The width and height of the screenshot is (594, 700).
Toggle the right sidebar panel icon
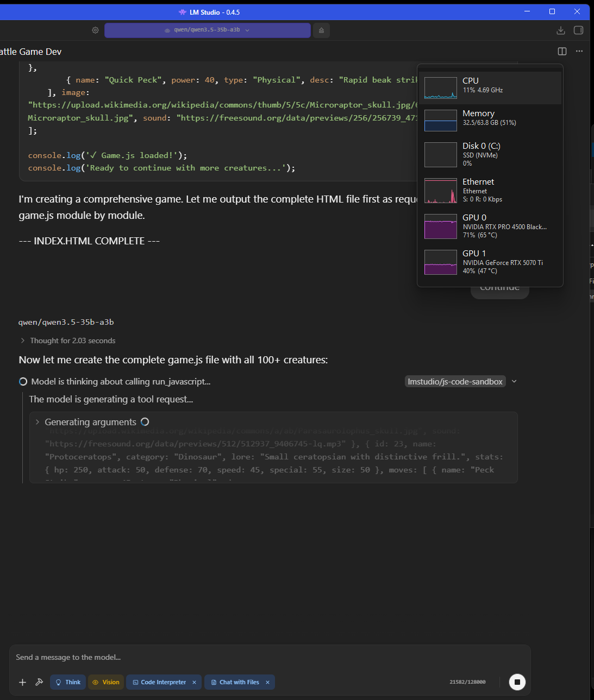[579, 30]
